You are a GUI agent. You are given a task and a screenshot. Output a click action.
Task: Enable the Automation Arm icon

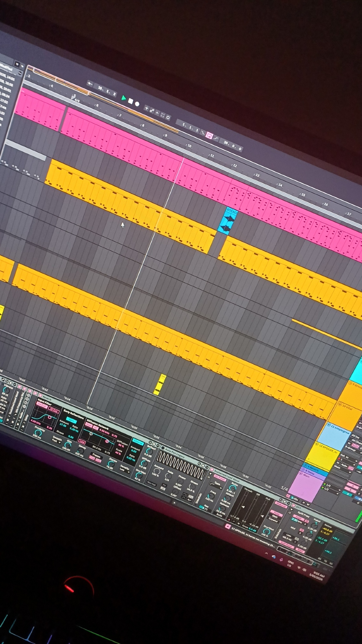click(152, 111)
